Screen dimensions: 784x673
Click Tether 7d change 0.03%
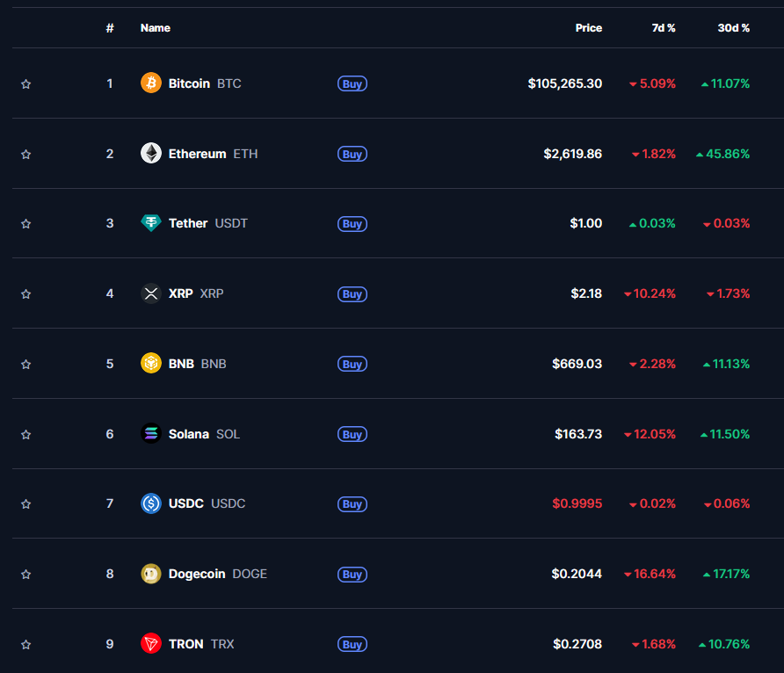tap(652, 223)
